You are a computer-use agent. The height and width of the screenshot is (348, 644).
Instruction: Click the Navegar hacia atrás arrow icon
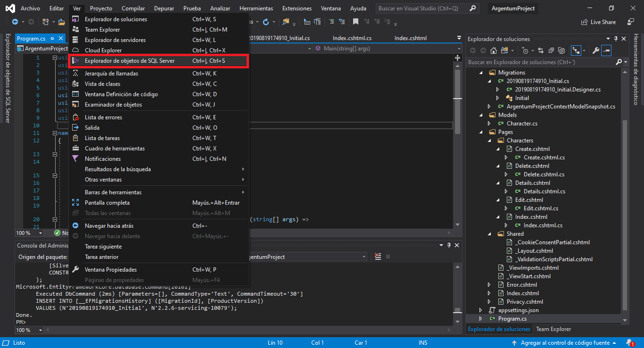coord(75,225)
